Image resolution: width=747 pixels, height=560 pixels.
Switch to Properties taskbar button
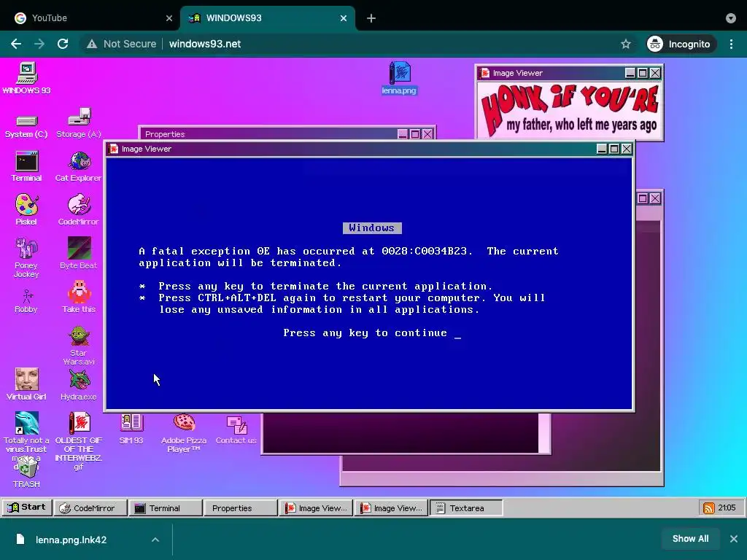(240, 508)
